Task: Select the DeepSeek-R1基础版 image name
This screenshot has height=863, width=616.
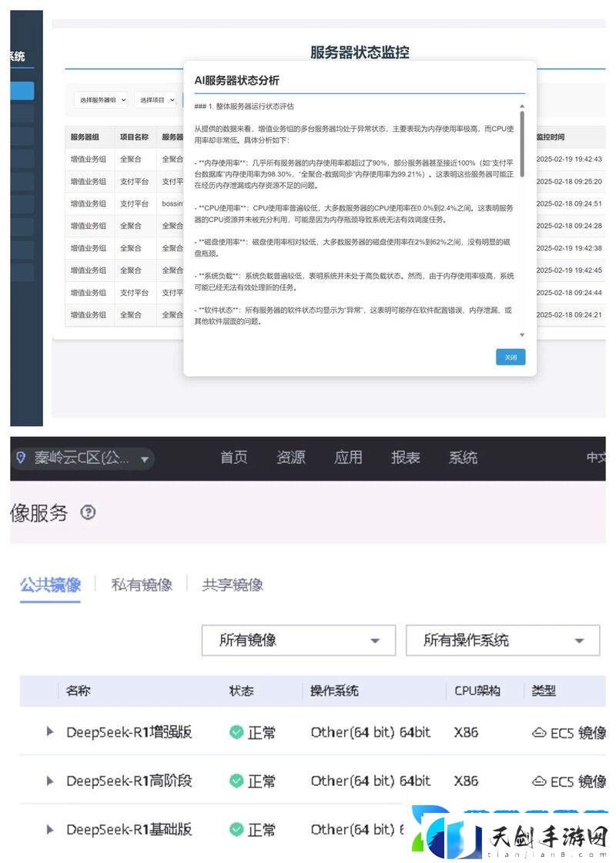Action: coord(129,829)
